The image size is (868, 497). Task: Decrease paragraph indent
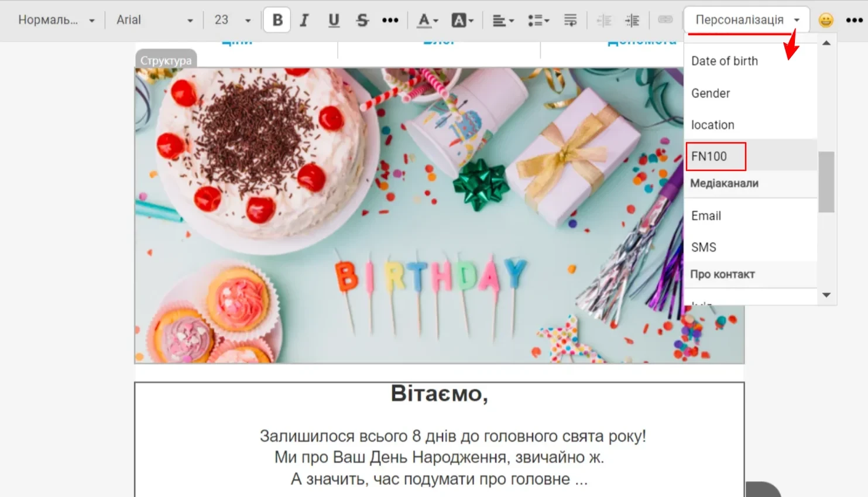(604, 20)
